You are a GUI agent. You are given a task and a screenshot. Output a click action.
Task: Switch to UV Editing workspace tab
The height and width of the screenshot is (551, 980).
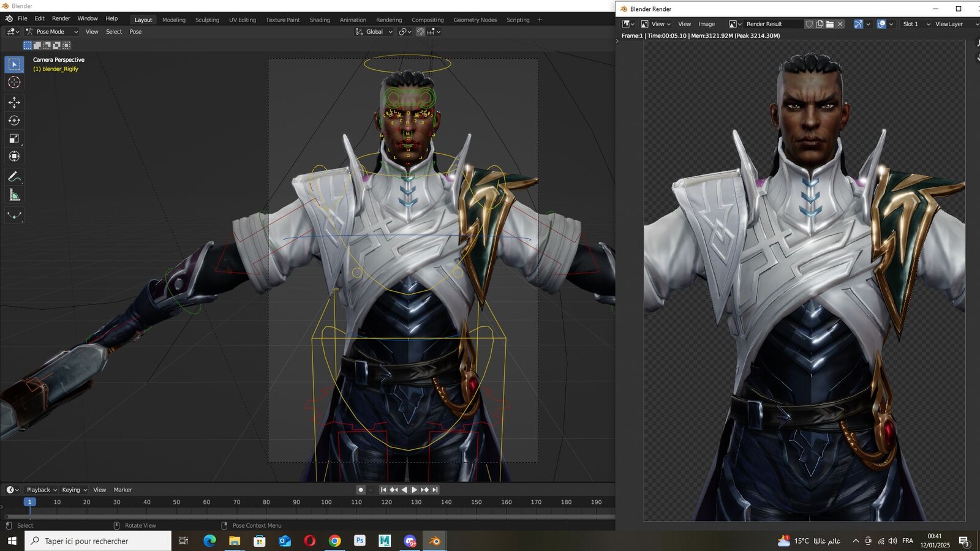243,20
